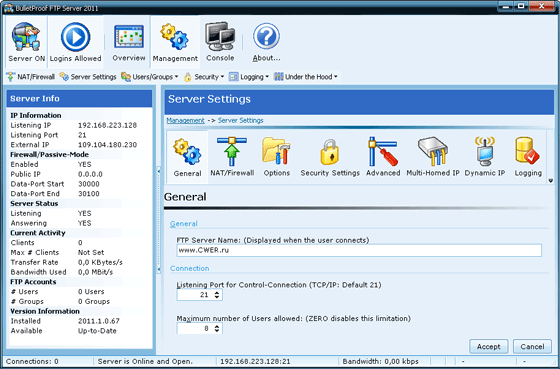Collapse the Server Info panel using the upper splitter arrow
Screen dimensions: 560x369
(x=159, y=171)
